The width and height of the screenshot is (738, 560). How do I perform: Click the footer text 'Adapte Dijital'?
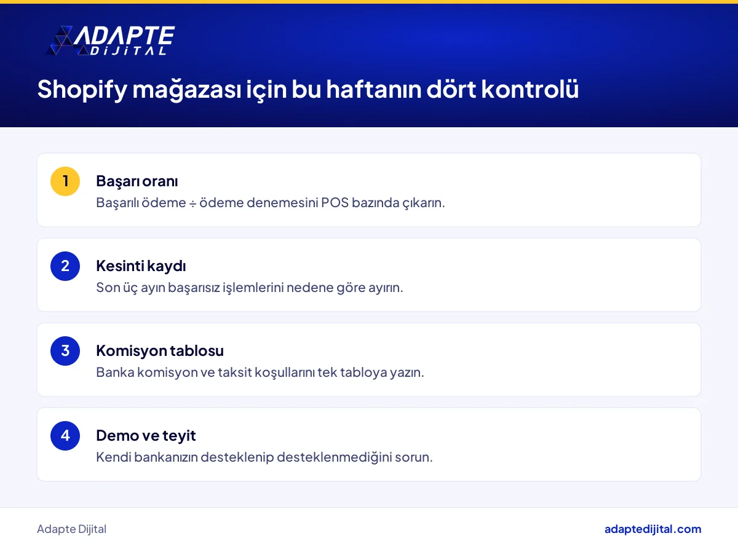[71, 529]
